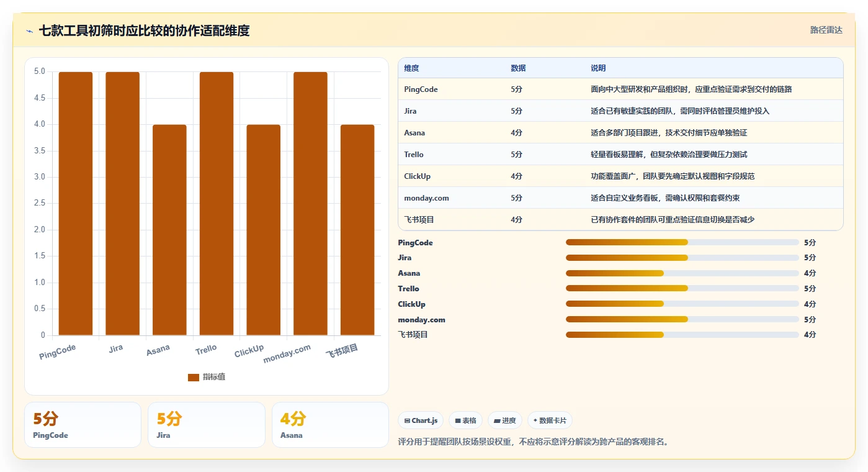Click the Trello cell in the table

coord(414,155)
